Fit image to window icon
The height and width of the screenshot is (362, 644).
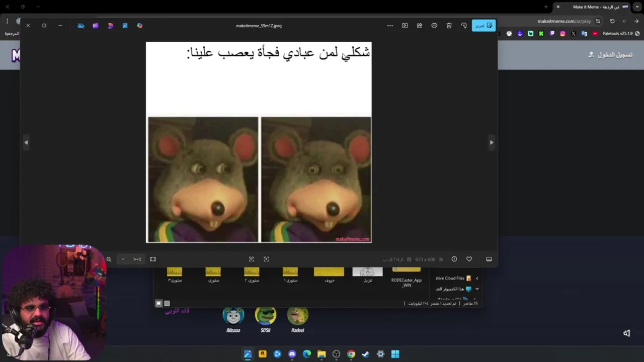[x=153, y=259]
